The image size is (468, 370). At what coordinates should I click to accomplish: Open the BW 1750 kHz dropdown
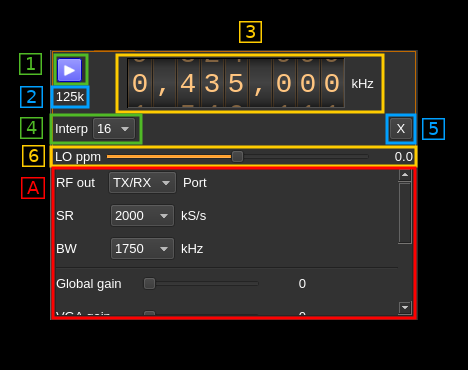[142, 249]
